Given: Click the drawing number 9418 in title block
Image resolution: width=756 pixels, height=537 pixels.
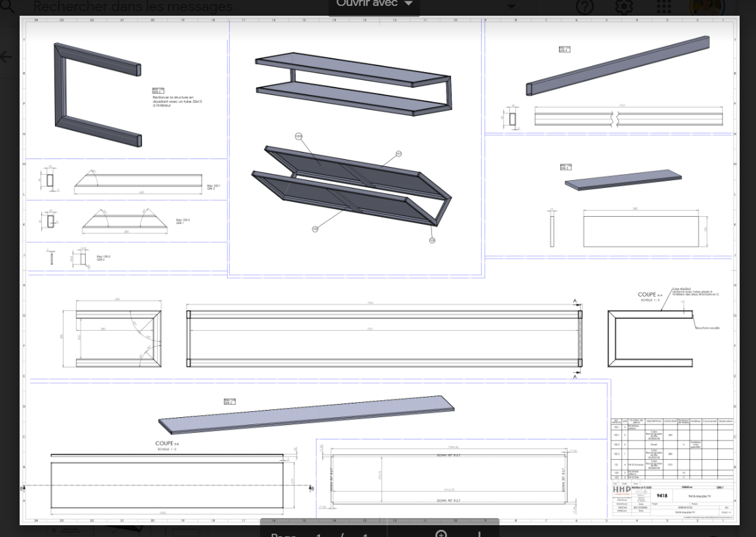Looking at the screenshot, I should [x=662, y=496].
